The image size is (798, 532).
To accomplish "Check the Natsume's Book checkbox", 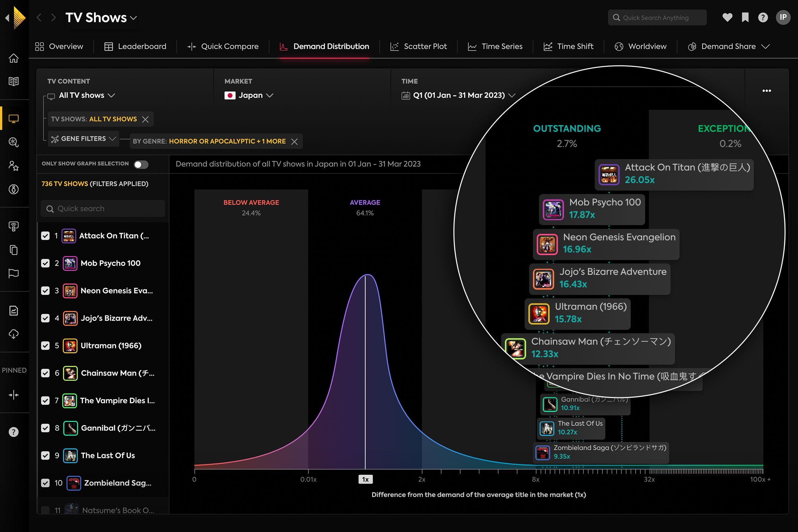I will [46, 511].
